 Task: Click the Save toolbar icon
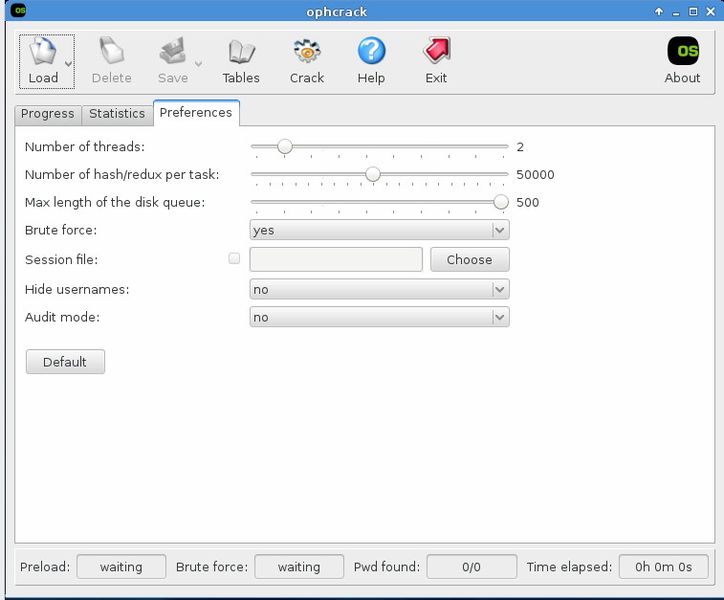click(172, 51)
